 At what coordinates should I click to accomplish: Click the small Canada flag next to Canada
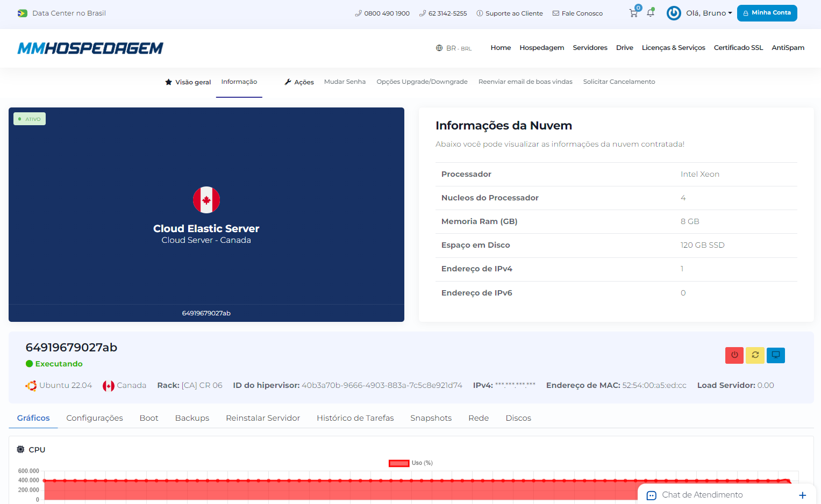pos(109,386)
